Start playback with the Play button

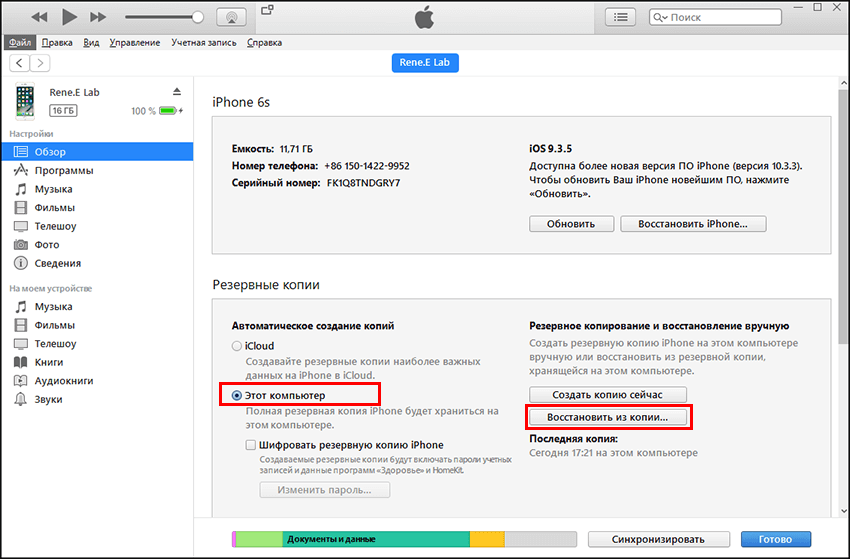[x=69, y=17]
